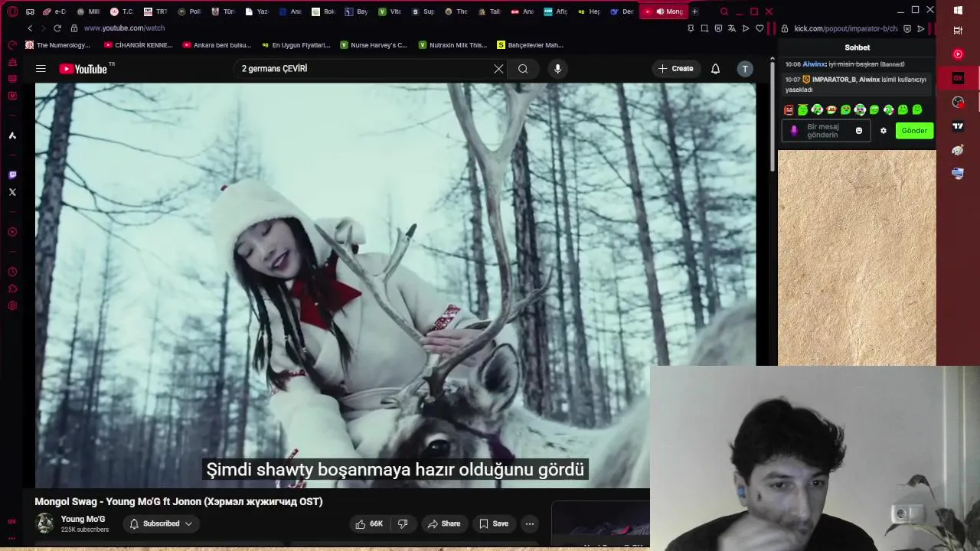Open Task View from the taskbar
980x551 pixels.
[x=958, y=31]
